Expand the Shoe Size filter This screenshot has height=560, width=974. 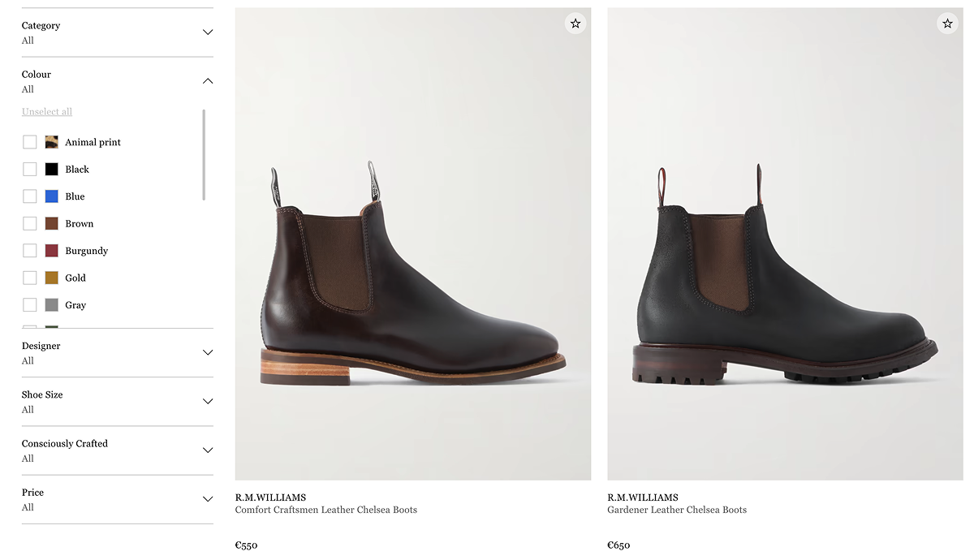[x=208, y=401]
